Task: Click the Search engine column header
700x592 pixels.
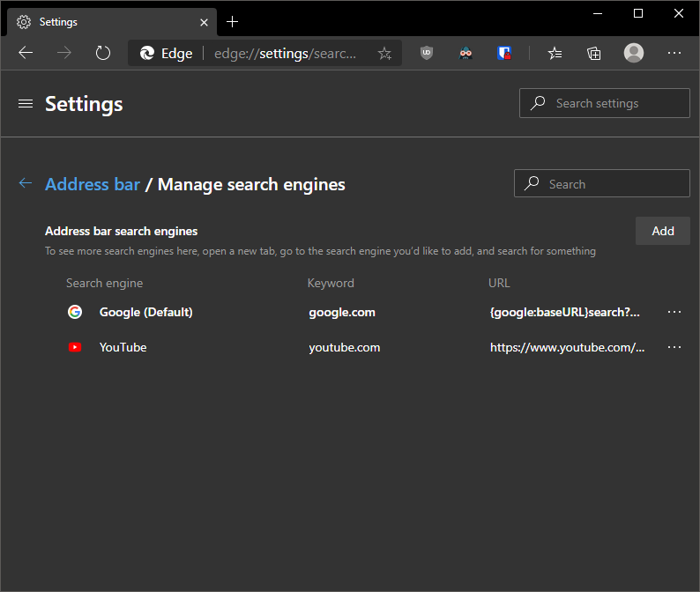Action: [x=104, y=283]
